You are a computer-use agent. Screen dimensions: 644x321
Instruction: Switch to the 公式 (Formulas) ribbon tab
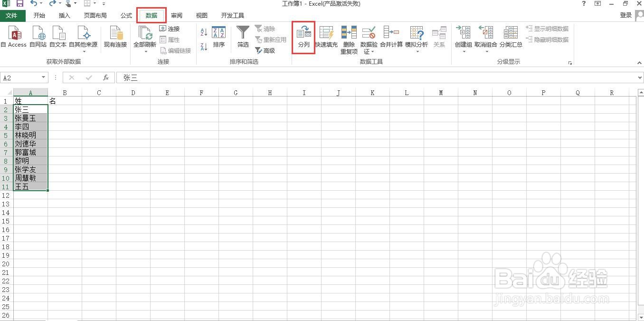click(x=125, y=15)
